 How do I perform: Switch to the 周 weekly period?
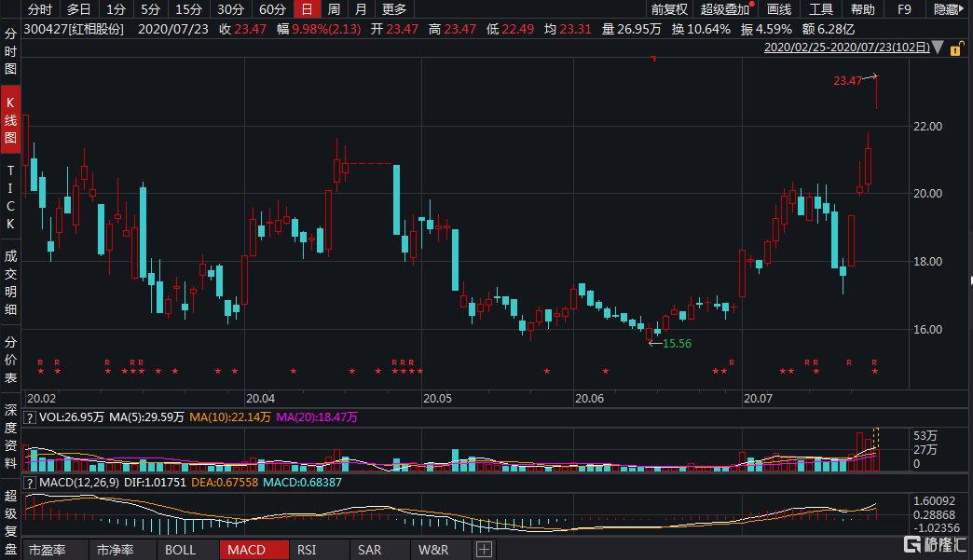point(333,9)
